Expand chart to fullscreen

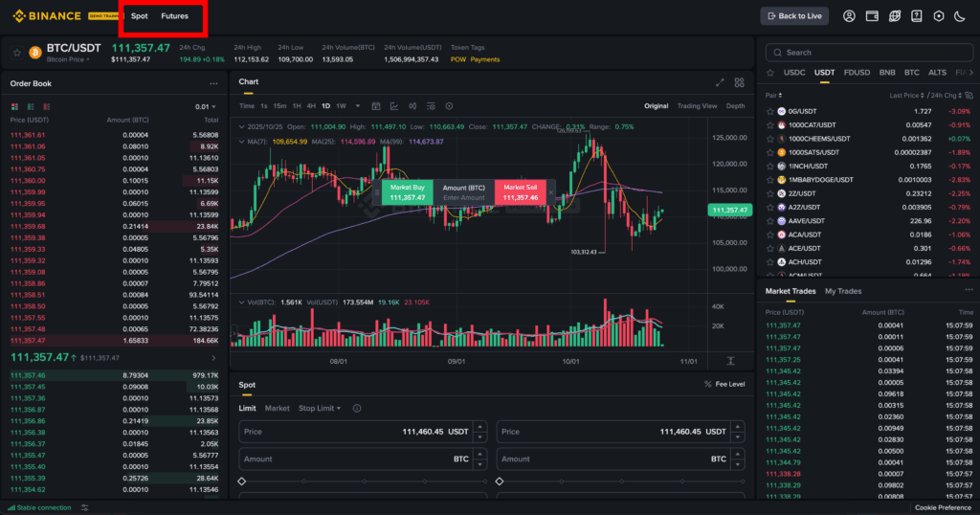pyautogui.click(x=721, y=82)
